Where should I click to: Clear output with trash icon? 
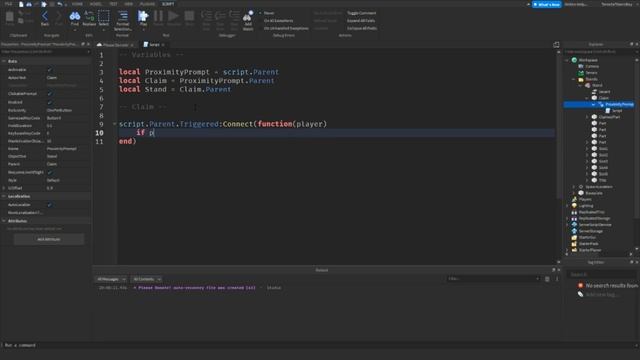click(547, 279)
